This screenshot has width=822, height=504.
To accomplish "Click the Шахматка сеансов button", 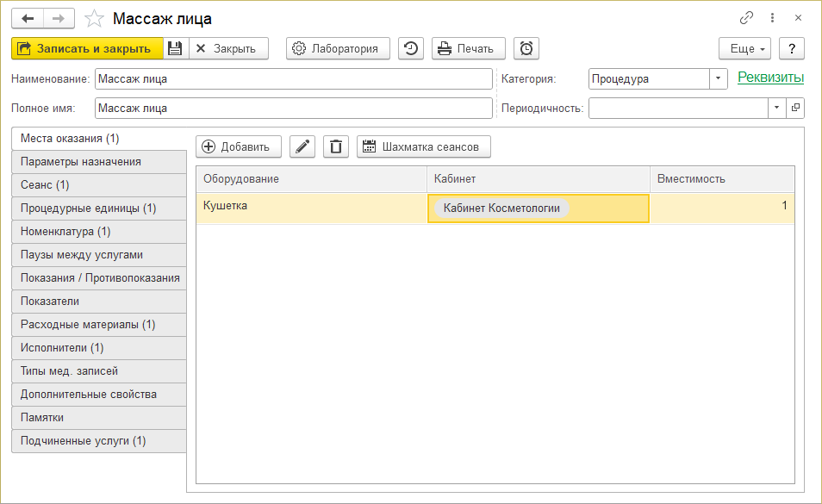I will (x=424, y=146).
